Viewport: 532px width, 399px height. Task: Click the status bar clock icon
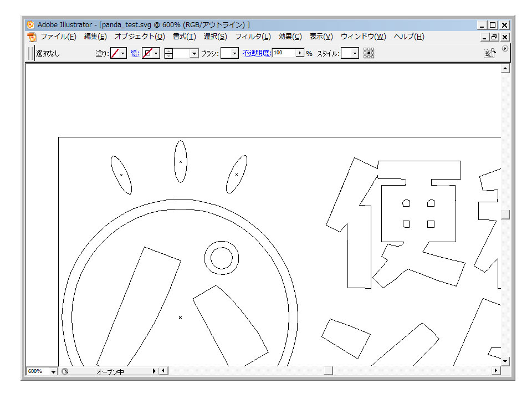tap(65, 371)
